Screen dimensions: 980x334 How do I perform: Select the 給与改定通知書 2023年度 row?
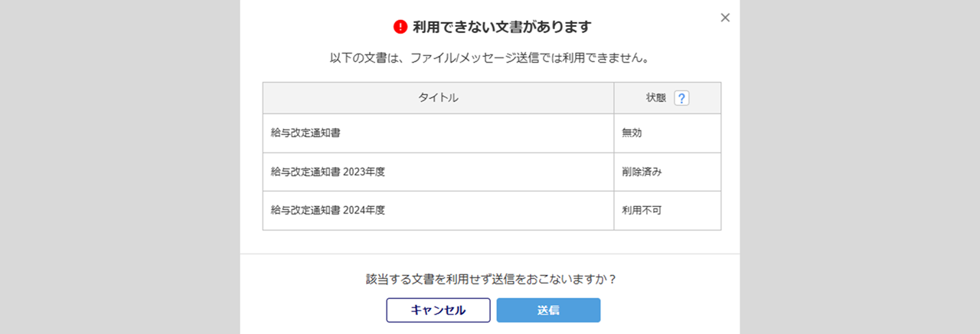pos(328,172)
